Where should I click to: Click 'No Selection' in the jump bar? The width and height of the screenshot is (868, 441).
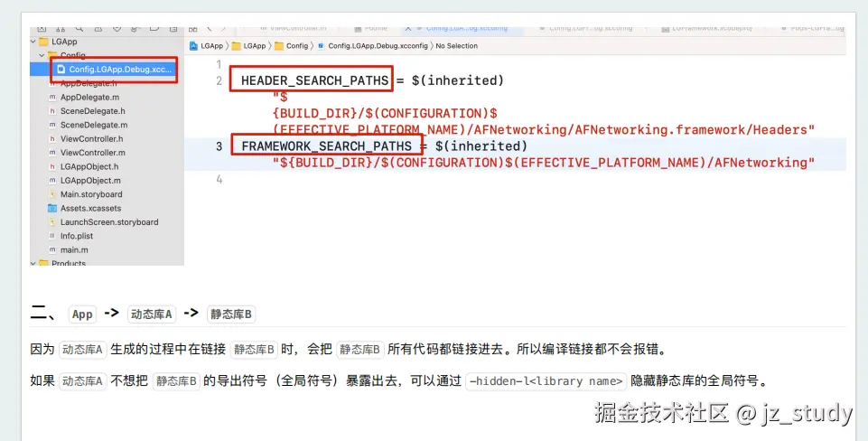(x=457, y=46)
